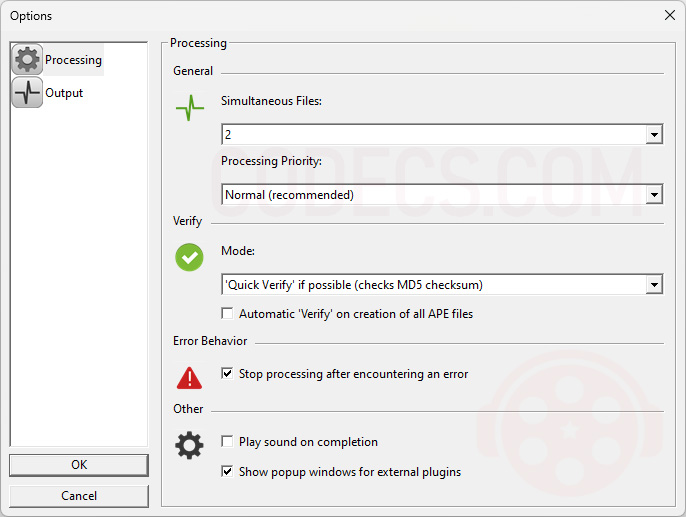The image size is (686, 517).
Task: Enable Automatic 'Verify' on APE creation
Action: coord(227,314)
